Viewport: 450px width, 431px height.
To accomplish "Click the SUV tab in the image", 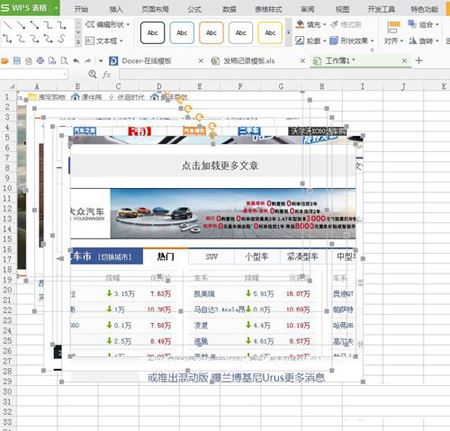I will click(212, 256).
